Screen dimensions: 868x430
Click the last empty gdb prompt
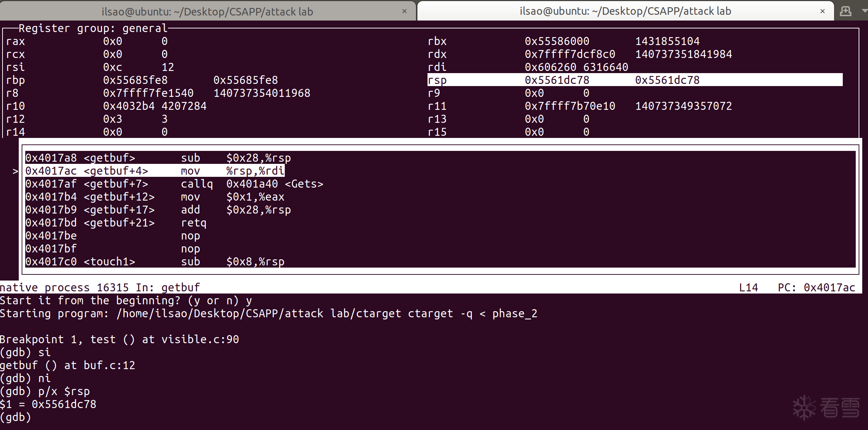point(15,417)
